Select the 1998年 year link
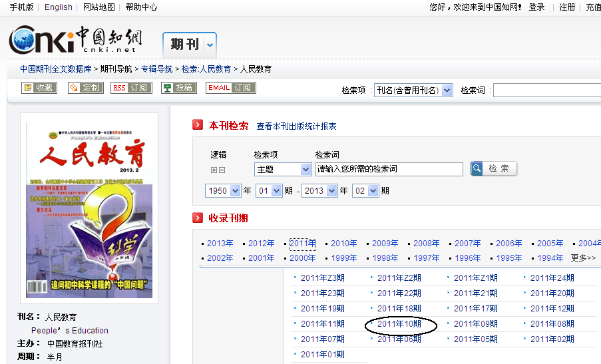601x364 pixels. [385, 258]
